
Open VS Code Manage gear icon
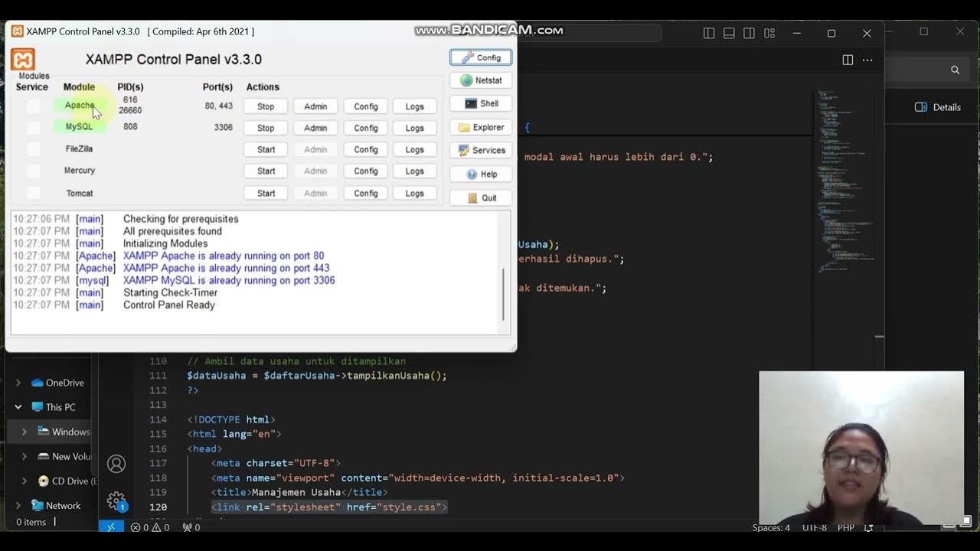[x=116, y=500]
